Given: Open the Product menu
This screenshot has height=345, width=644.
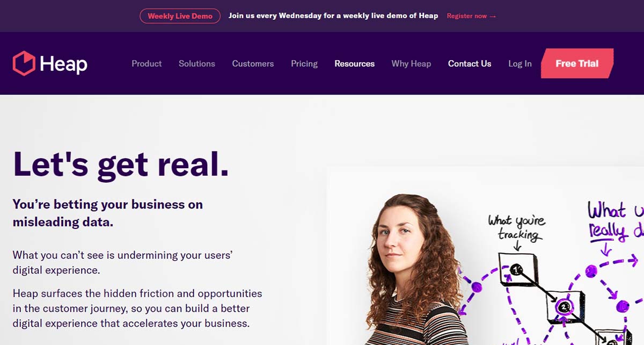Looking at the screenshot, I should (147, 63).
